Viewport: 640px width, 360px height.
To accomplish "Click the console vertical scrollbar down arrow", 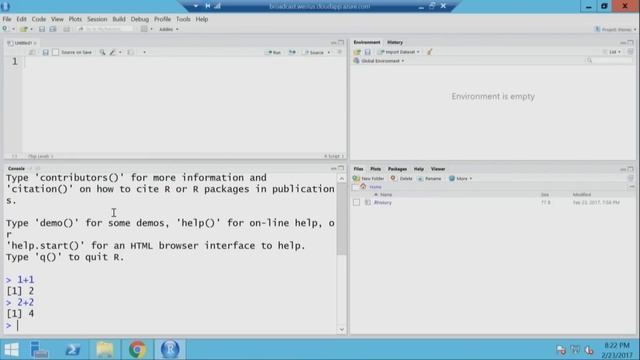I will coord(342,329).
